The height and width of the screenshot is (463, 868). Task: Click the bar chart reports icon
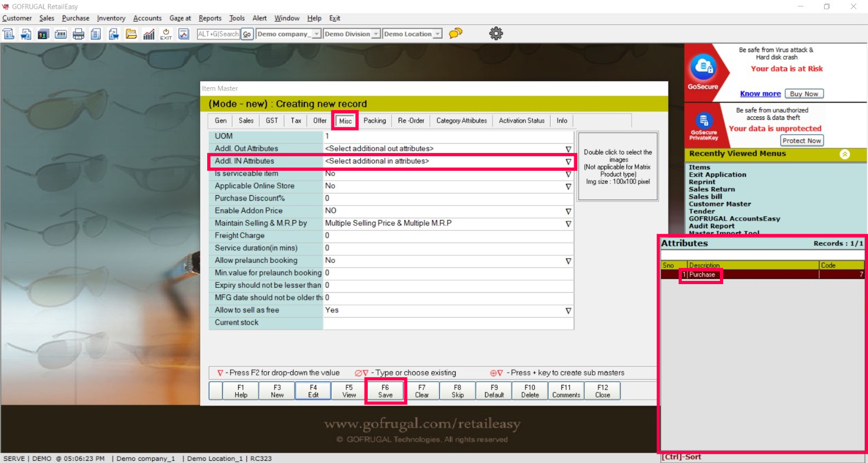(x=149, y=34)
